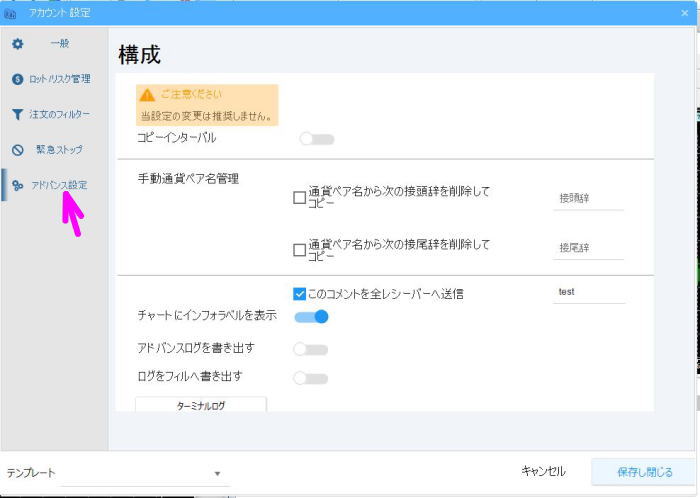Enable アドバンスログを書き出す switch

click(x=311, y=349)
